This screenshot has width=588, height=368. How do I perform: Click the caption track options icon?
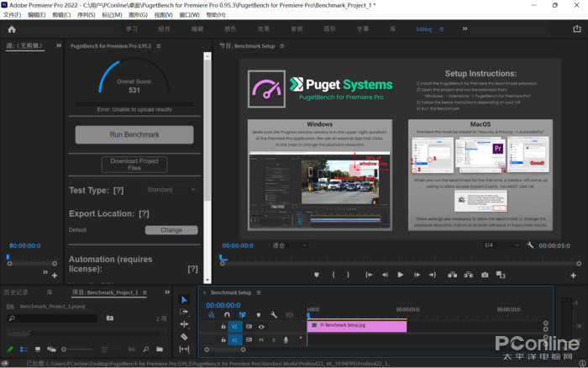(x=289, y=315)
